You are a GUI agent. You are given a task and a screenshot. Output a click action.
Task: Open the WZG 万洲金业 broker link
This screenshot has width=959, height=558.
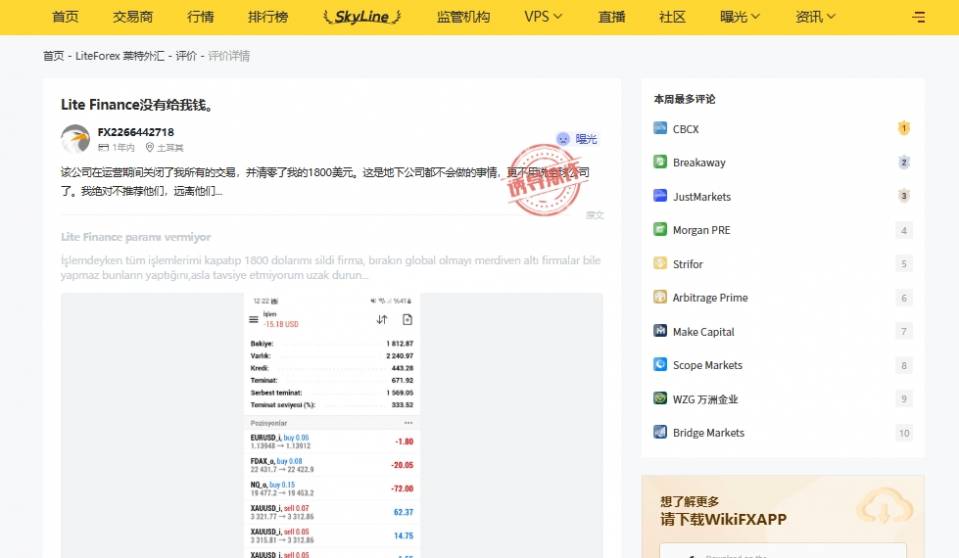pos(705,399)
